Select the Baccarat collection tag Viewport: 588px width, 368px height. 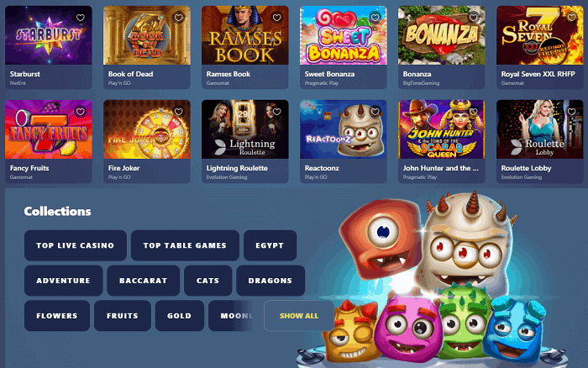click(144, 281)
